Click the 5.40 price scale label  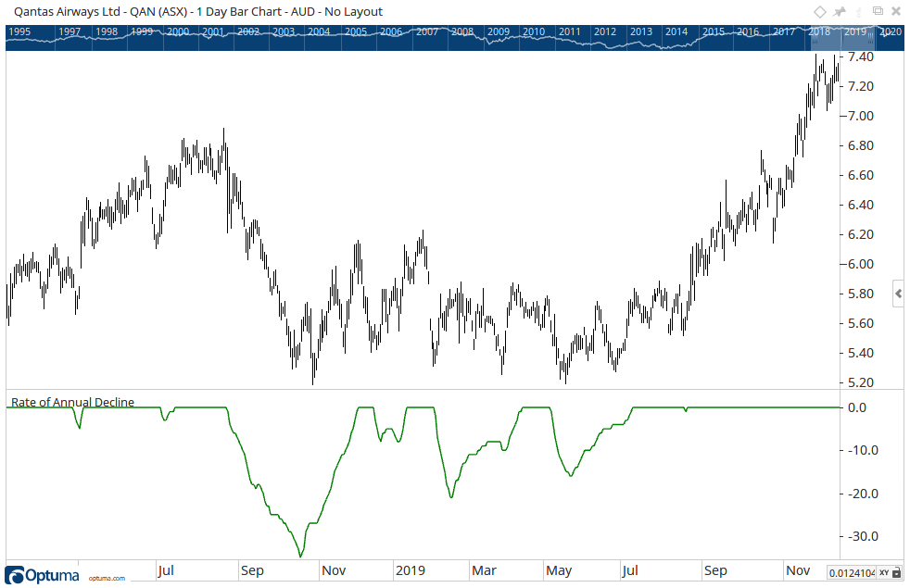861,353
